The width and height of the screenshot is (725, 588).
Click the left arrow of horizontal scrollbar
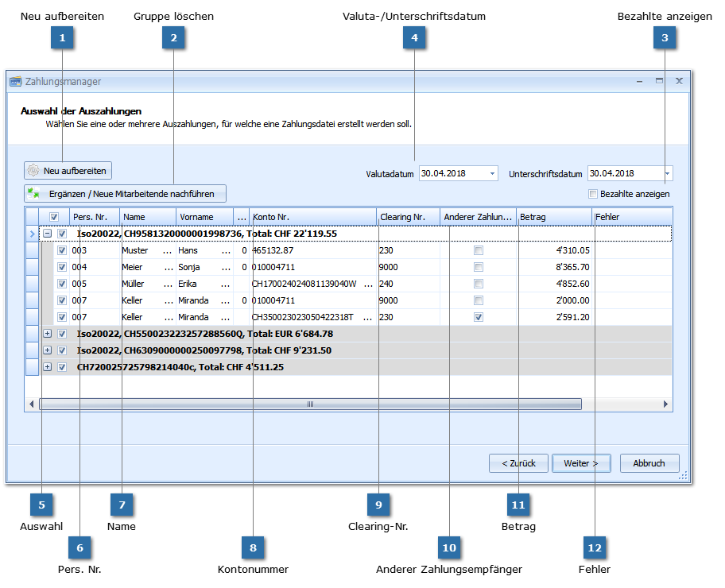(x=32, y=404)
